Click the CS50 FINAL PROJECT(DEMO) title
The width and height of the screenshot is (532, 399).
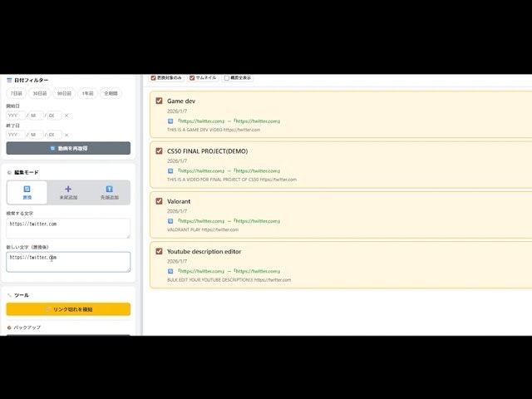coord(207,151)
